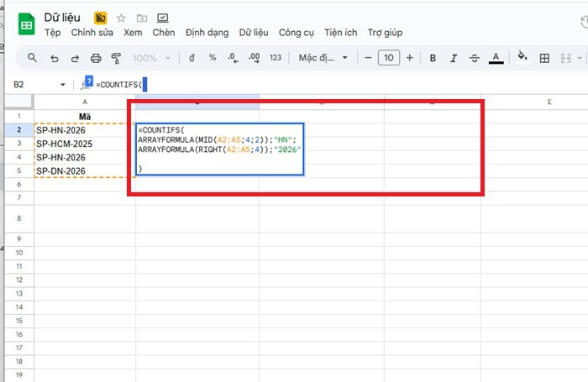Open the Chèn menu
The width and height of the screenshot is (588, 382).
click(x=163, y=33)
